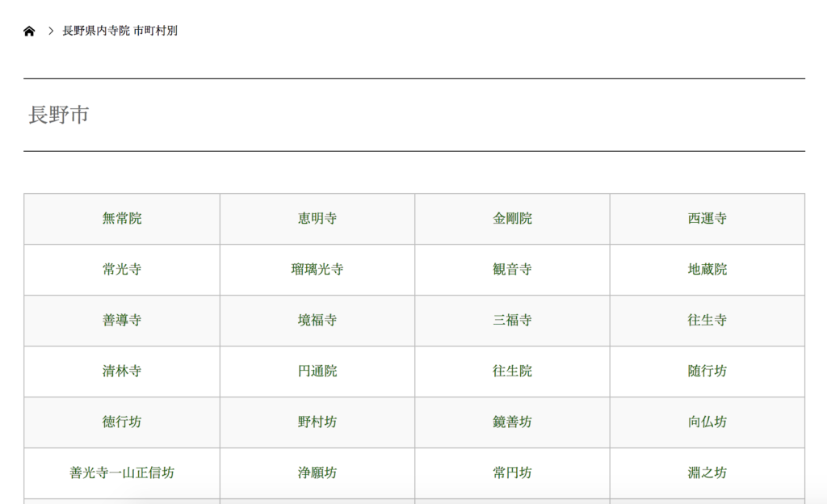827x504 pixels.
Task: Click the 地蔵院 temple link
Action: pyautogui.click(x=707, y=270)
